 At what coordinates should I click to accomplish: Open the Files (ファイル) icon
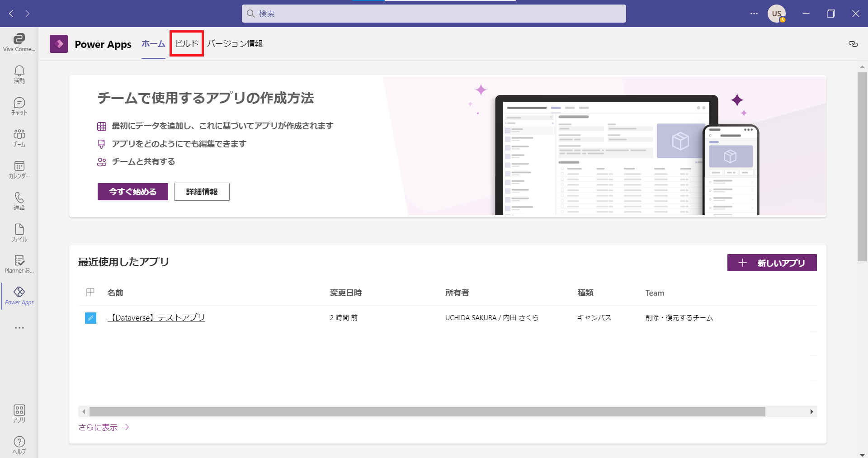pyautogui.click(x=19, y=232)
